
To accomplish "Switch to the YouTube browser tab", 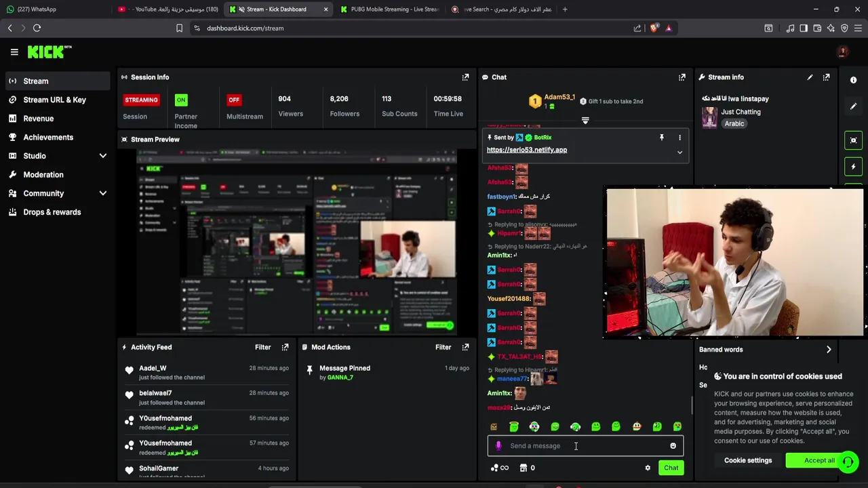I will (168, 9).
